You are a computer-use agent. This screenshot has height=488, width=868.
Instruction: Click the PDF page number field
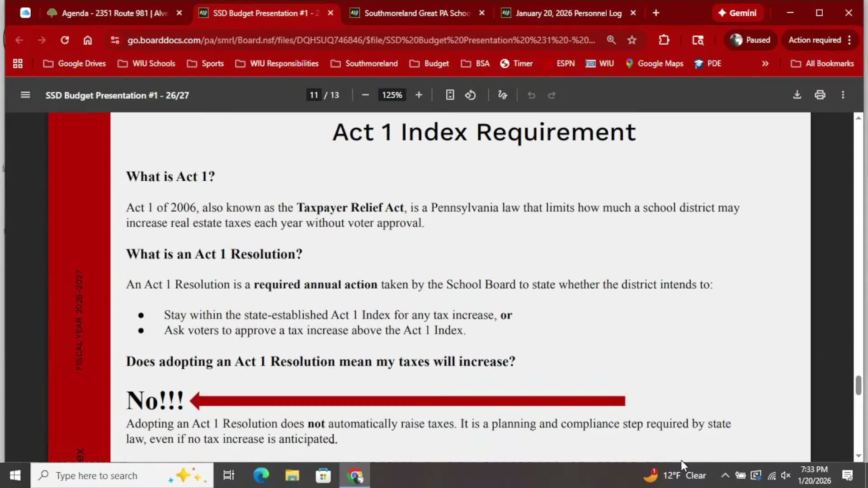click(x=314, y=95)
